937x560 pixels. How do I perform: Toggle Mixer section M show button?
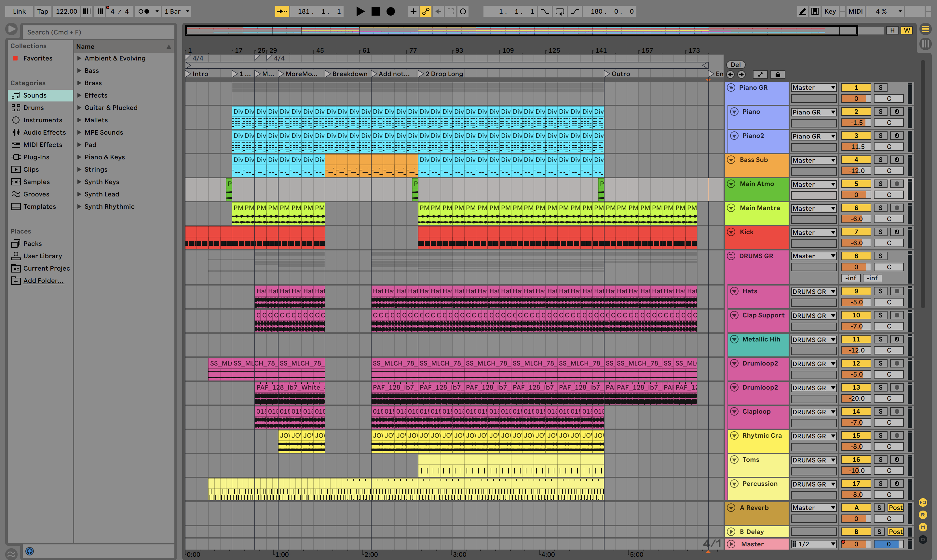[x=923, y=527]
